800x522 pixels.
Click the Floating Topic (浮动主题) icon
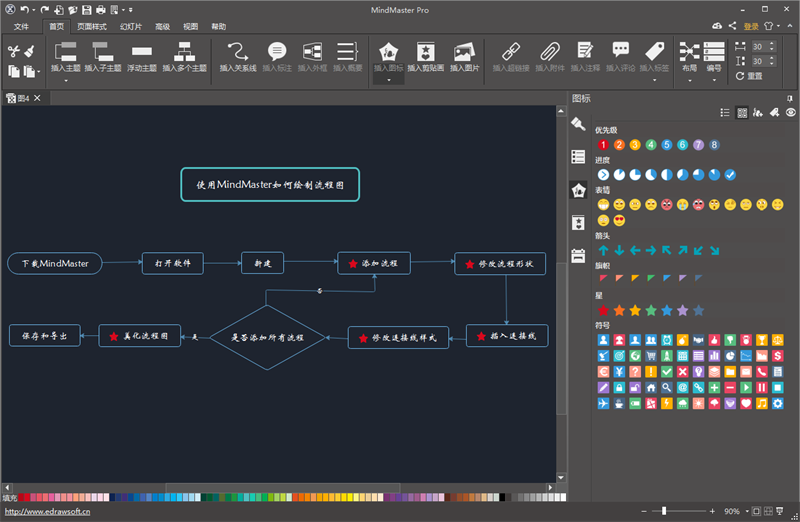pyautogui.click(x=141, y=51)
